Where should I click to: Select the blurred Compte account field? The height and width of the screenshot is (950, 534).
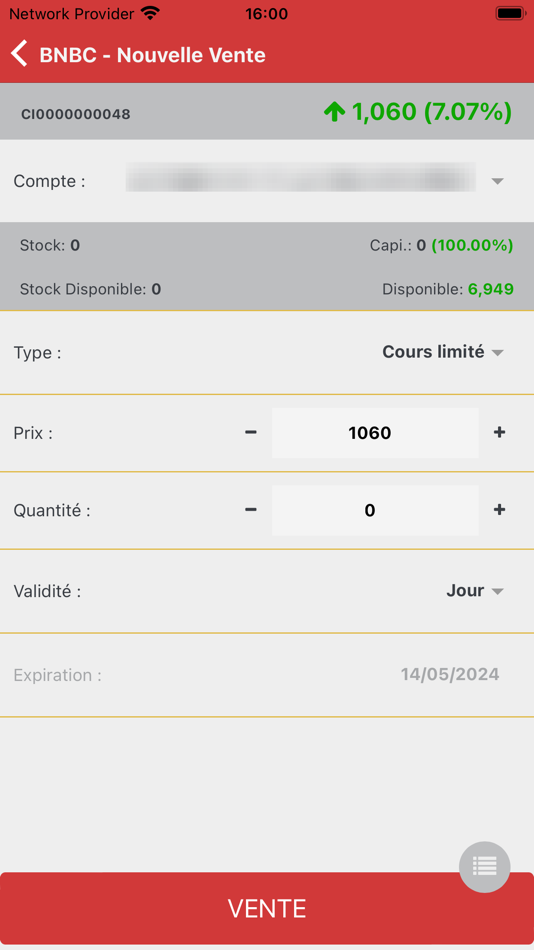pyautogui.click(x=301, y=178)
